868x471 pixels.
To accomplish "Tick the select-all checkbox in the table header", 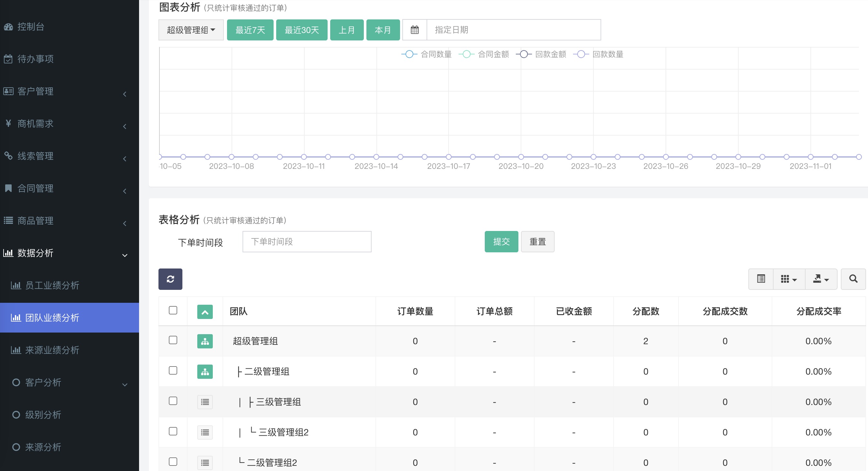I will [x=173, y=310].
